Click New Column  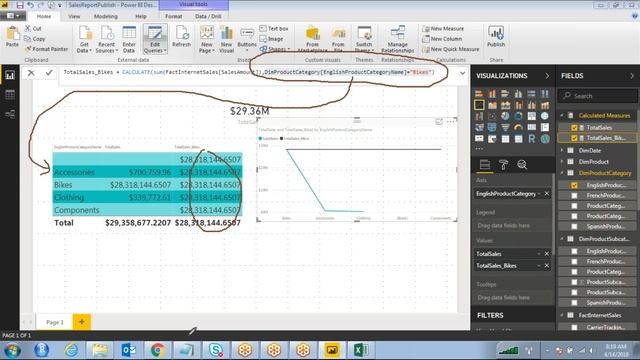[442, 39]
